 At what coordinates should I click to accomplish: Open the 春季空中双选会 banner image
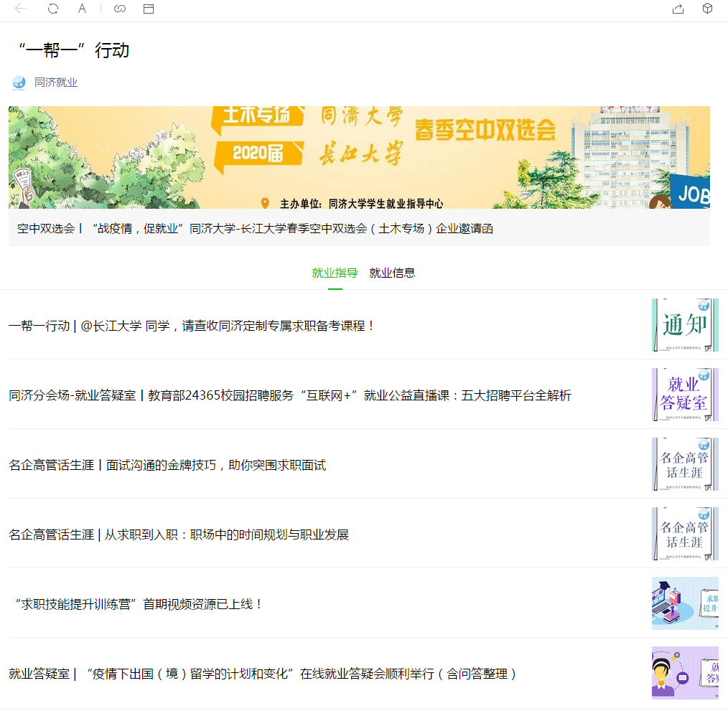[x=359, y=157]
